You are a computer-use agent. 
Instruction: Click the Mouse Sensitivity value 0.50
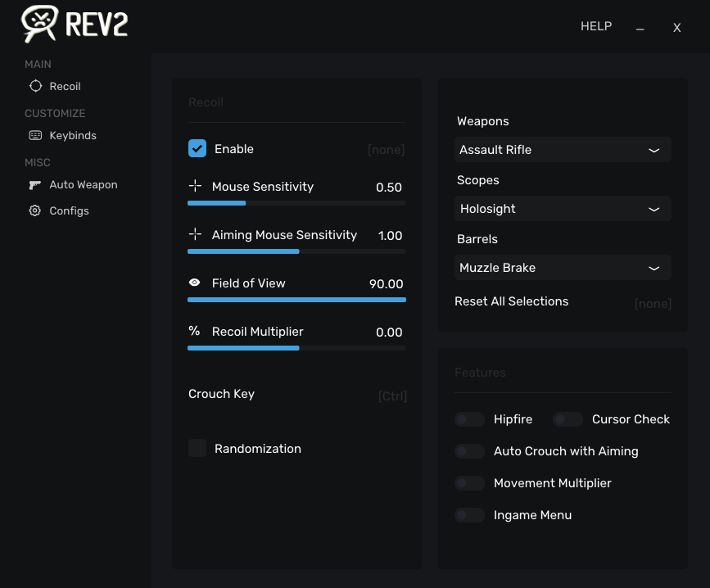click(x=389, y=188)
